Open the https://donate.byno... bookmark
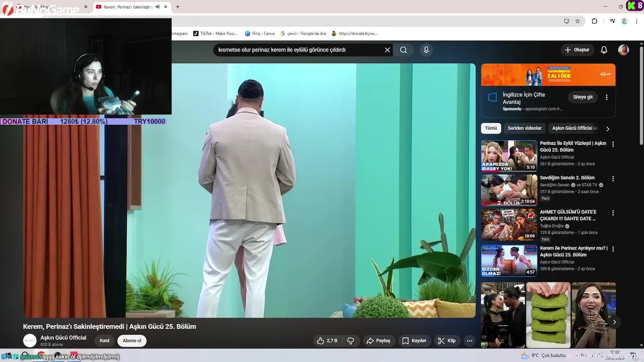The height and width of the screenshot is (362, 644). tap(354, 33)
